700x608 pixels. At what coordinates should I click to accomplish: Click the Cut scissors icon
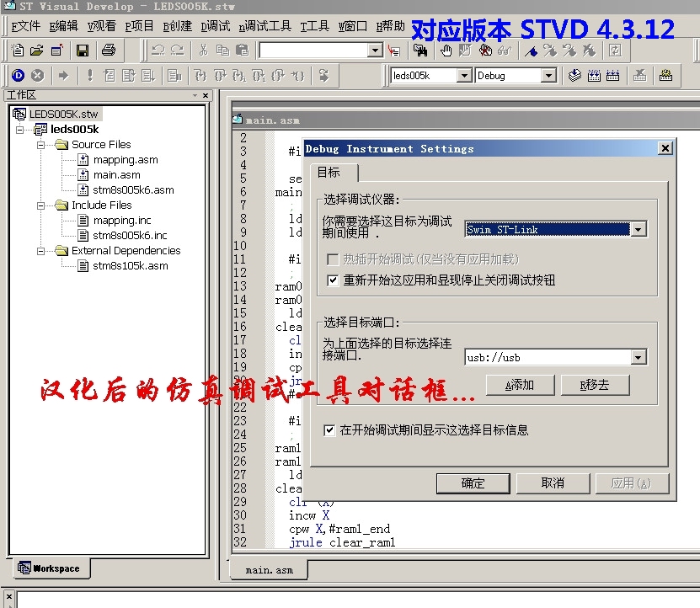(x=204, y=51)
